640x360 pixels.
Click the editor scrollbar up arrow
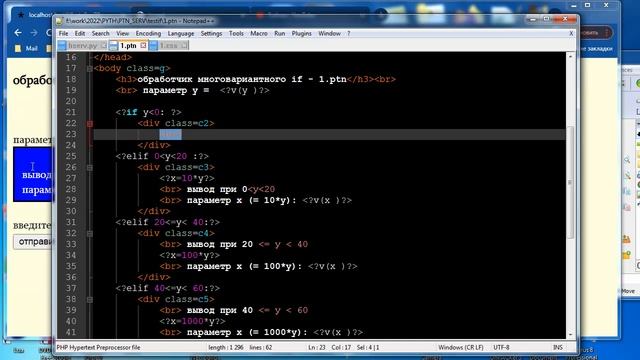[x=570, y=56]
